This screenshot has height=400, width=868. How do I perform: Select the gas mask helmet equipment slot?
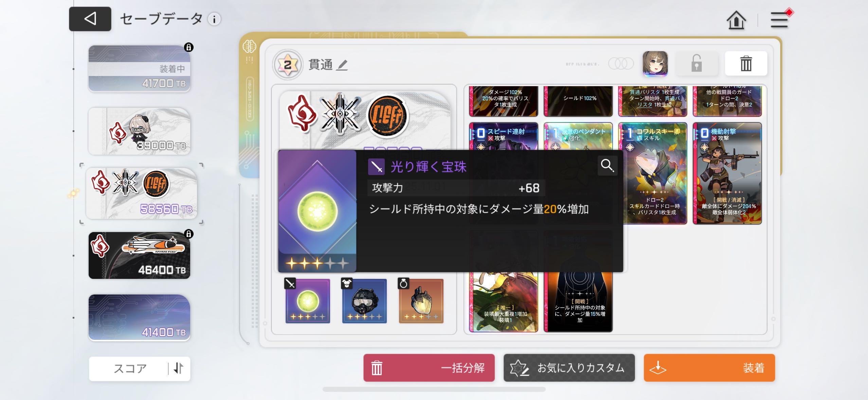(x=364, y=301)
